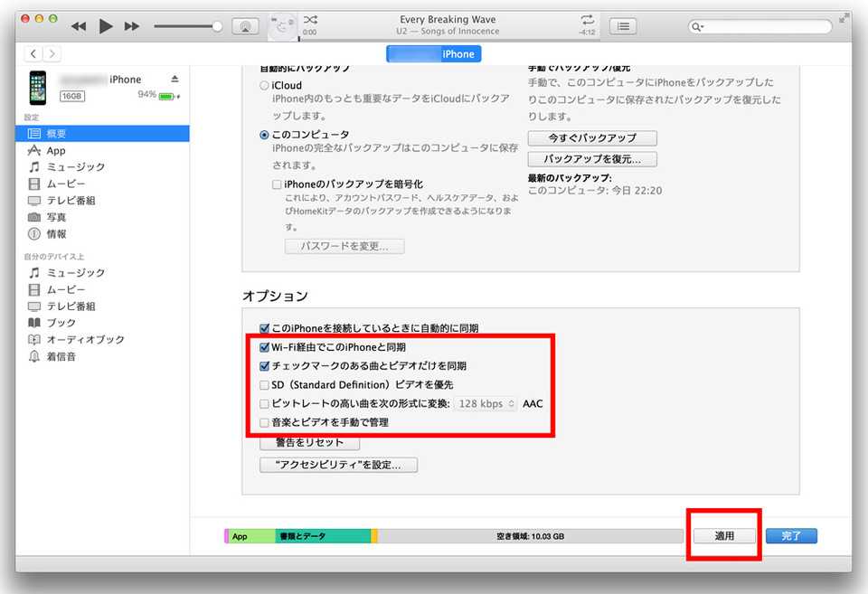
Task: Go back with the left chevron
Action: [x=33, y=53]
